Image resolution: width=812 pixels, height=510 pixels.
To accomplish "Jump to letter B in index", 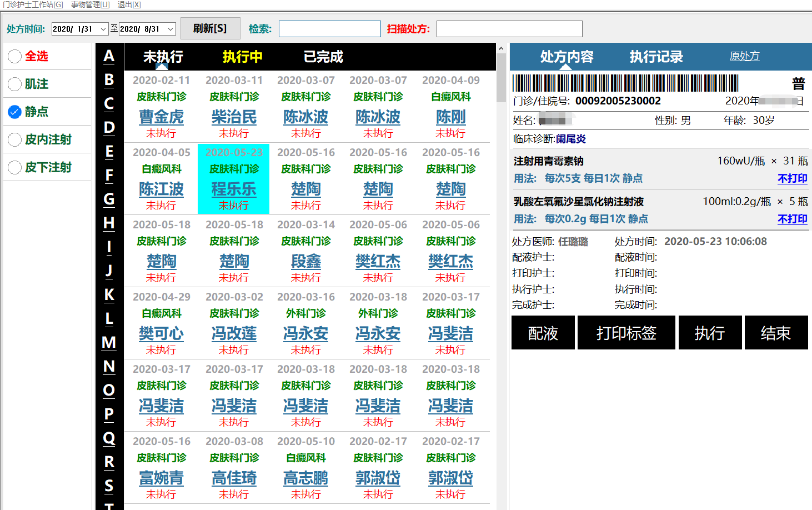I will click(x=109, y=80).
